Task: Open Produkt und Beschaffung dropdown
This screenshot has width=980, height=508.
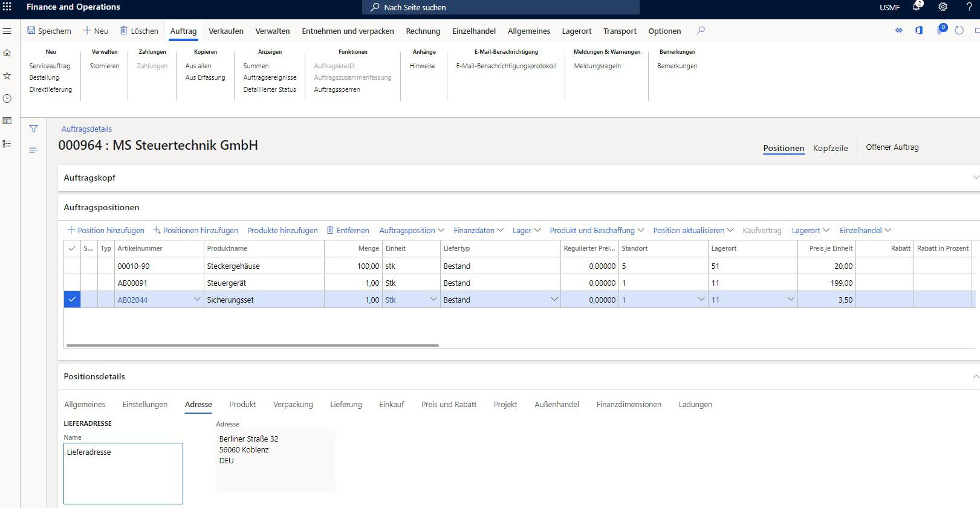Action: pos(597,230)
